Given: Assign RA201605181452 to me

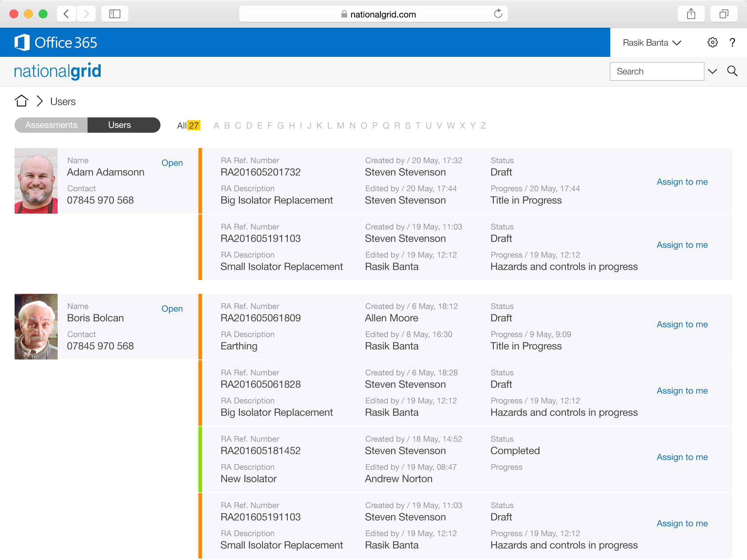Looking at the screenshot, I should pos(682,457).
